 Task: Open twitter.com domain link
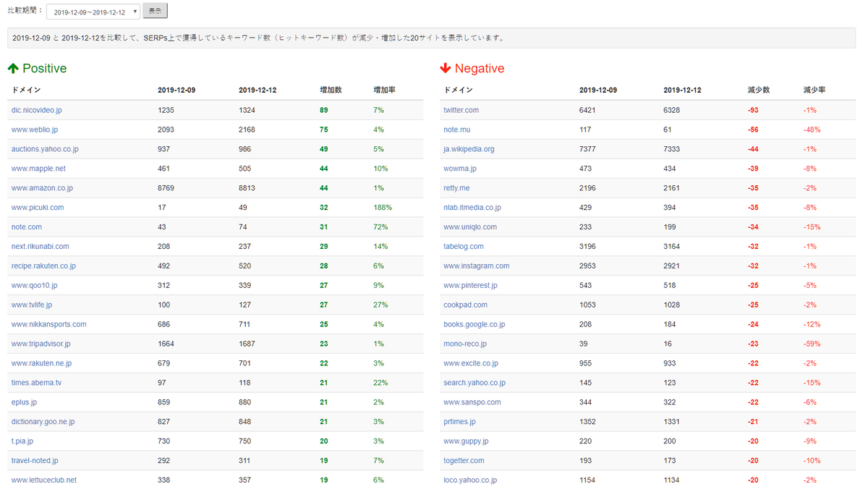pyautogui.click(x=461, y=110)
